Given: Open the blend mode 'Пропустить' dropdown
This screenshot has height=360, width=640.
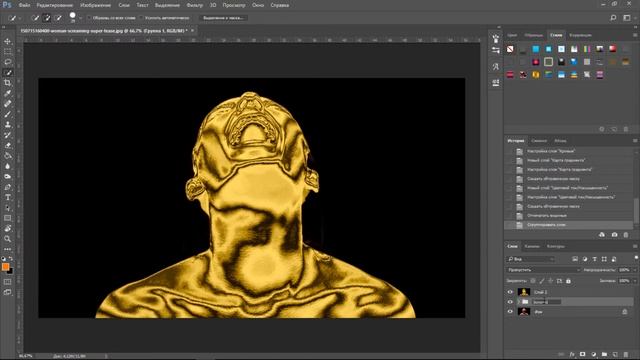Looking at the screenshot, I should coord(543,270).
